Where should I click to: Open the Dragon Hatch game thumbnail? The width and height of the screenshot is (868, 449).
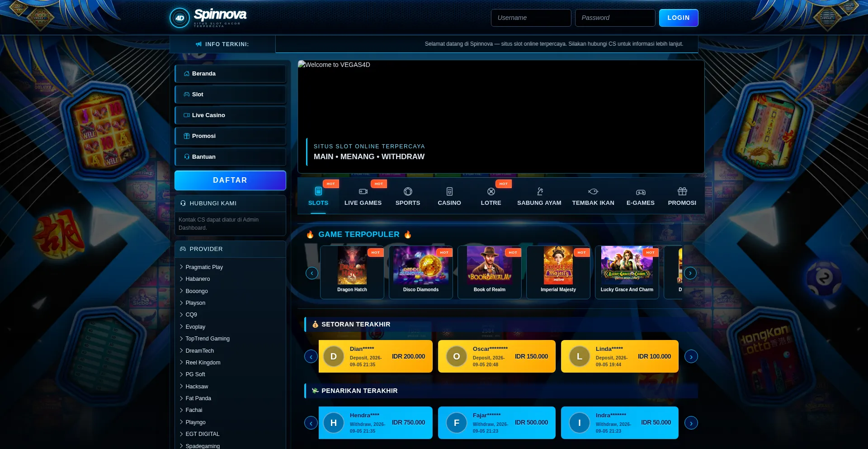tap(352, 266)
